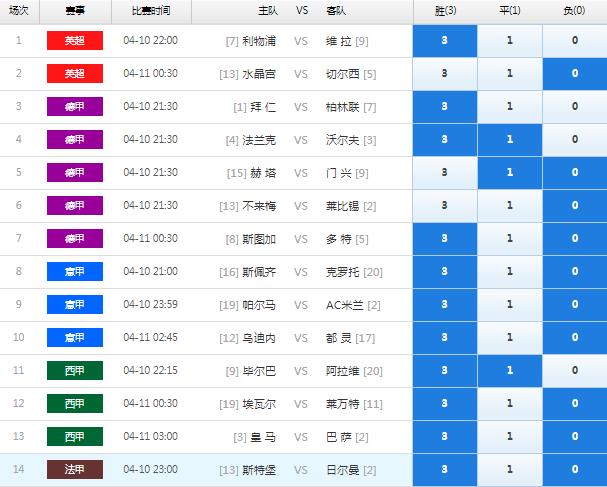Click the 赛事 column header
The height and width of the screenshot is (487, 607).
pos(75,11)
